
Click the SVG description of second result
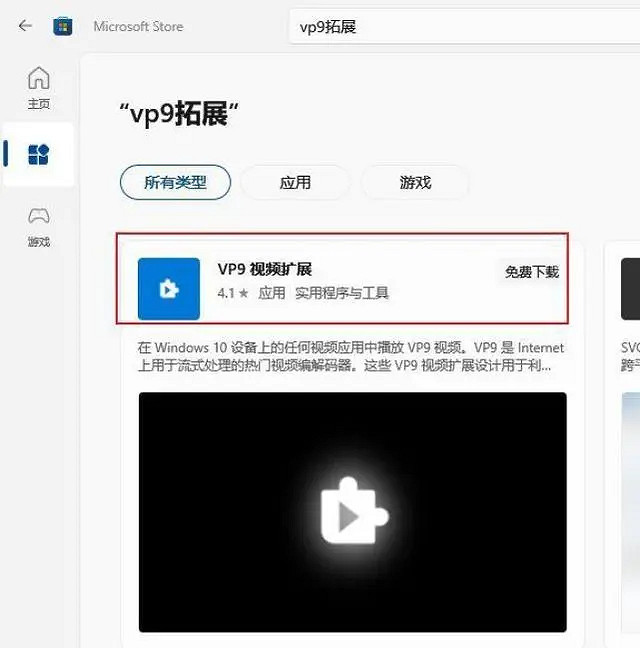(x=630, y=357)
